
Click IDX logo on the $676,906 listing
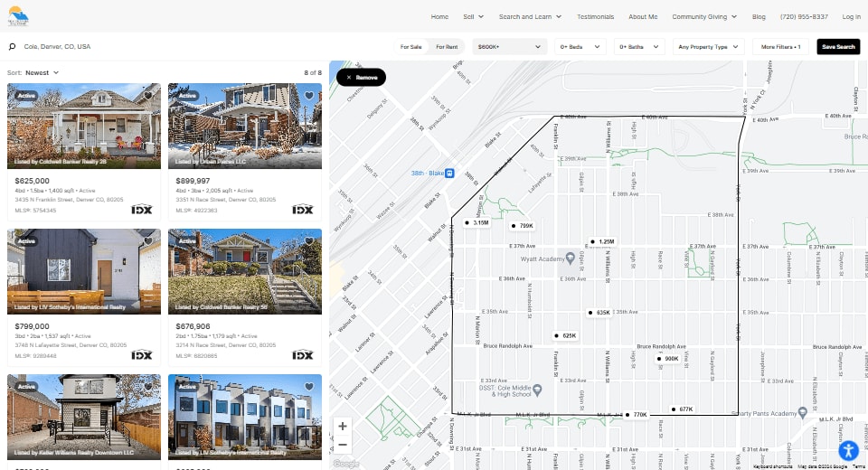(x=303, y=355)
